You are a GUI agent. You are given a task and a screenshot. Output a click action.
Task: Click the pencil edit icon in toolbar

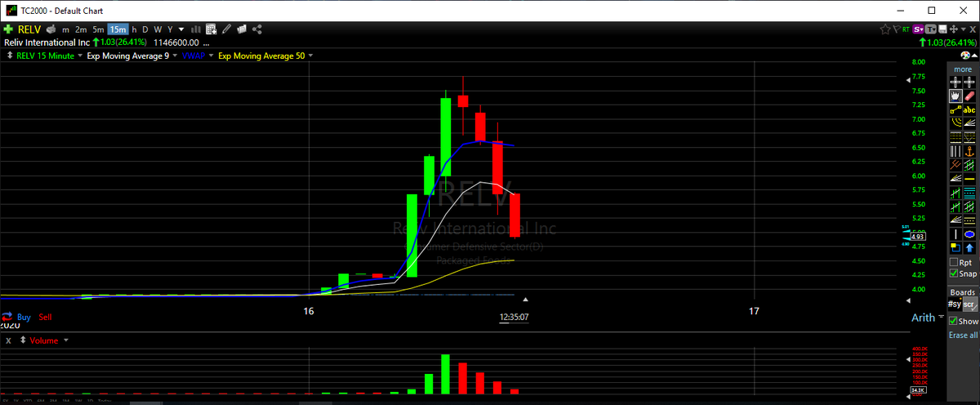point(226,29)
